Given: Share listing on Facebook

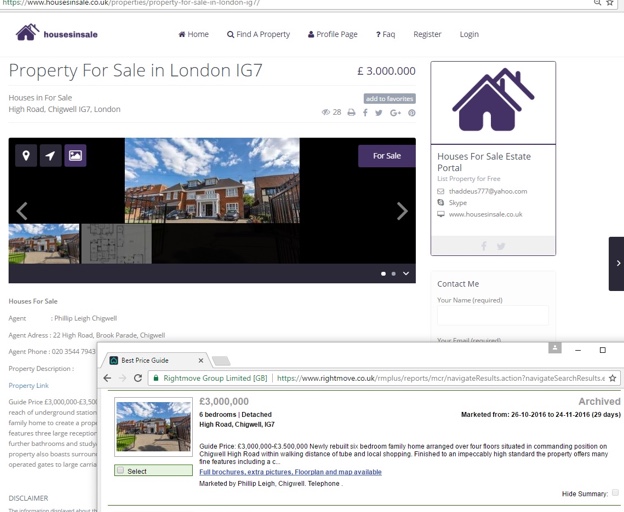Looking at the screenshot, I should coord(365,113).
